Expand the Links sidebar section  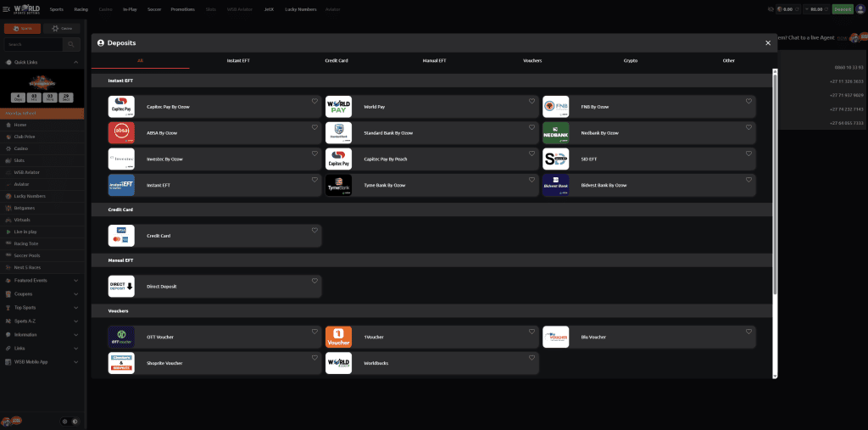pyautogui.click(x=75, y=349)
